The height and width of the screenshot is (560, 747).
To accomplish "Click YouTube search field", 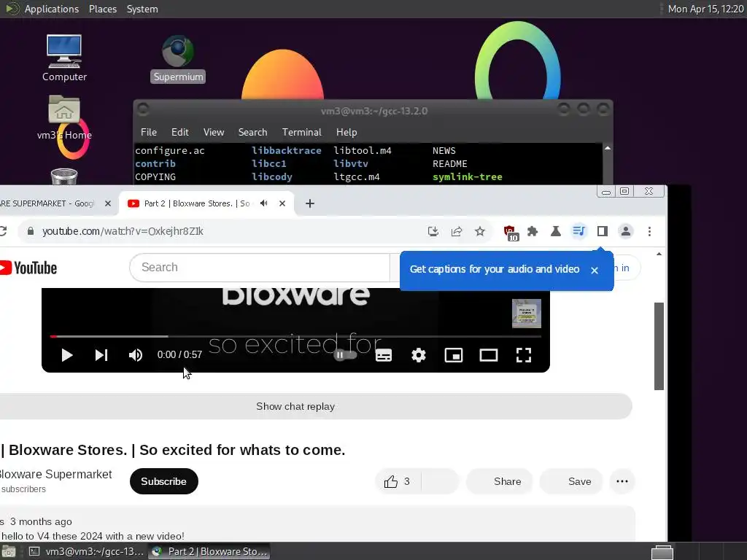I will [260, 268].
